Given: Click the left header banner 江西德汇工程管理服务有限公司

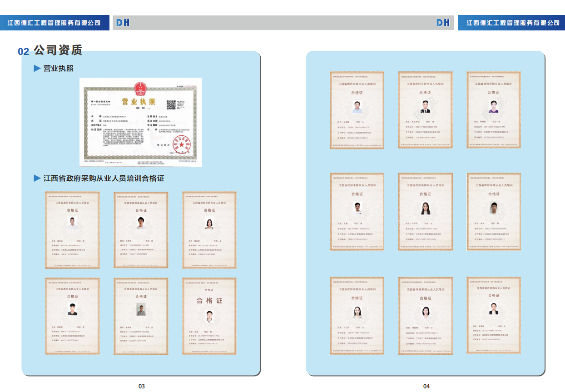Looking at the screenshot, I should [x=55, y=23].
